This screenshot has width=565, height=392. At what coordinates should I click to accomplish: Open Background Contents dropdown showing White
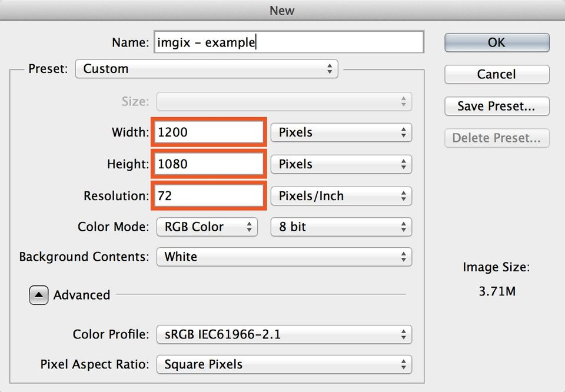[x=284, y=257]
